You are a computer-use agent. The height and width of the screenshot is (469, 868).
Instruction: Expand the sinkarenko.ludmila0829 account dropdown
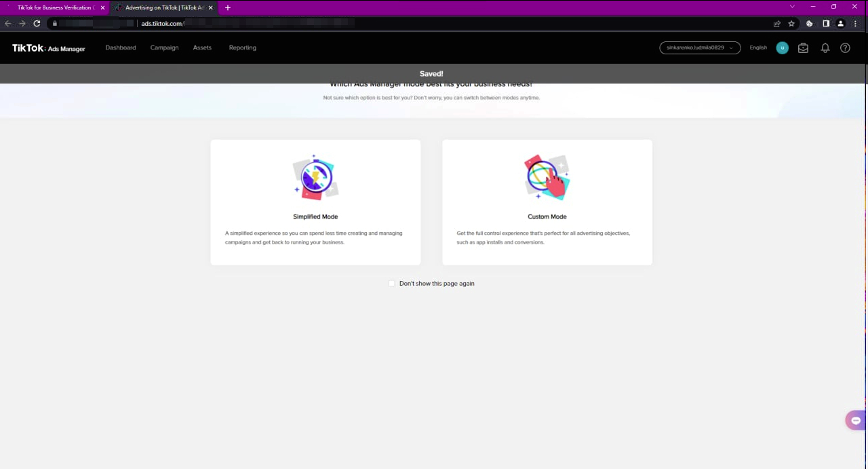[700, 48]
